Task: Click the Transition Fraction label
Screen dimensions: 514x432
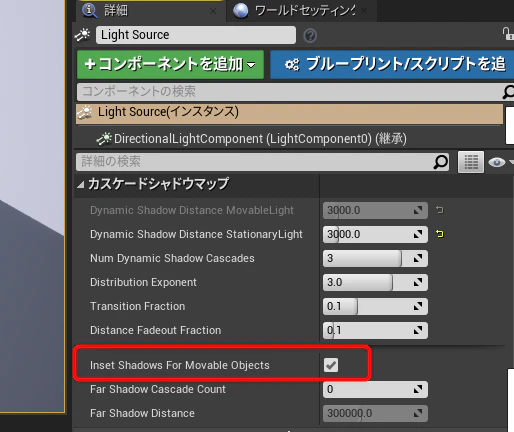Action: coord(137,306)
